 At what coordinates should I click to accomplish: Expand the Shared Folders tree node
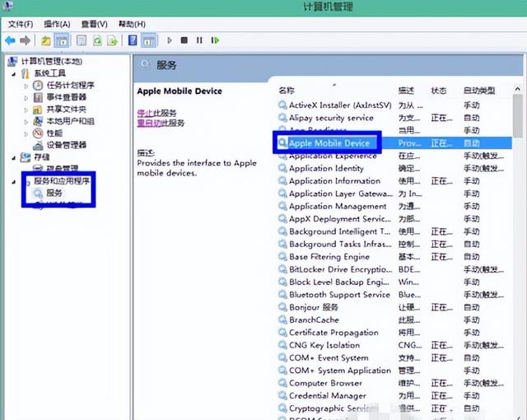pos(26,110)
